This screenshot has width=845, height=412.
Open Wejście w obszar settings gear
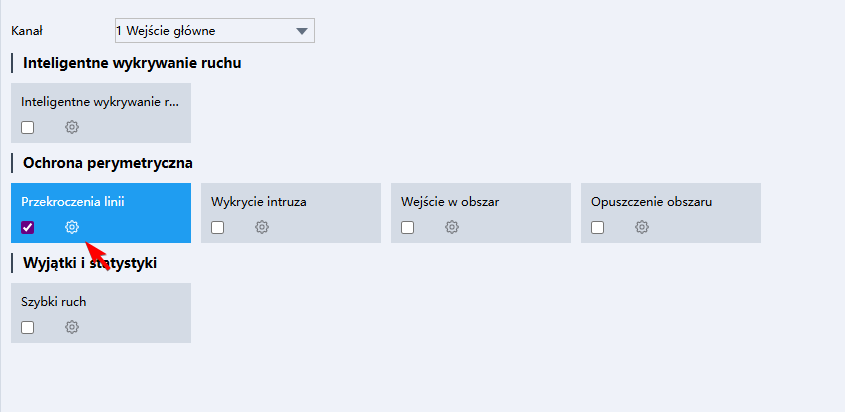click(x=452, y=227)
